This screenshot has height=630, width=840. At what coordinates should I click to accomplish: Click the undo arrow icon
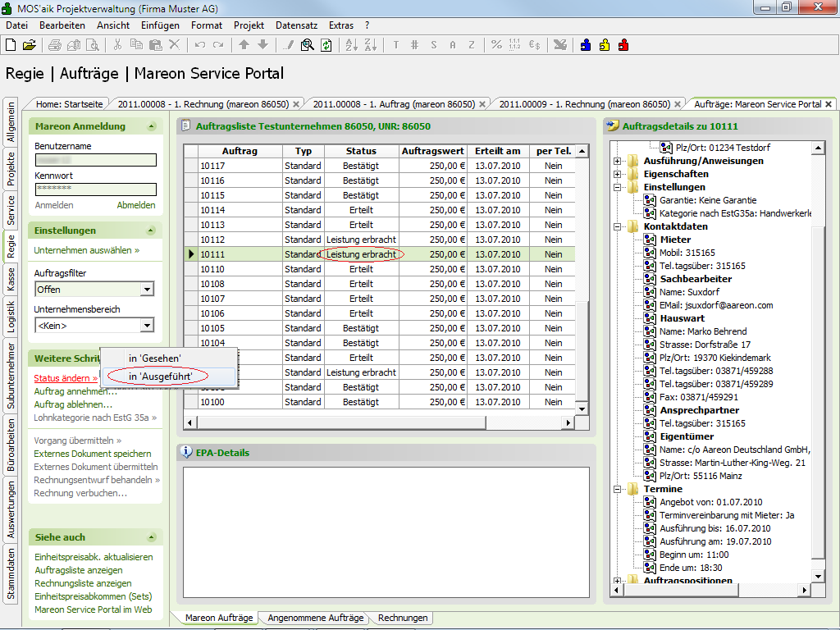(200, 45)
